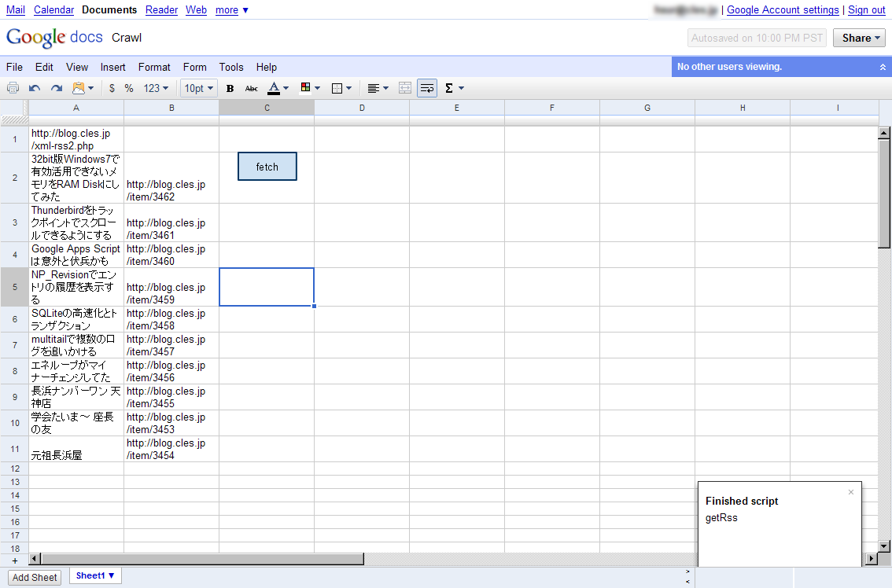
Task: Undo the last action
Action: (x=35, y=88)
